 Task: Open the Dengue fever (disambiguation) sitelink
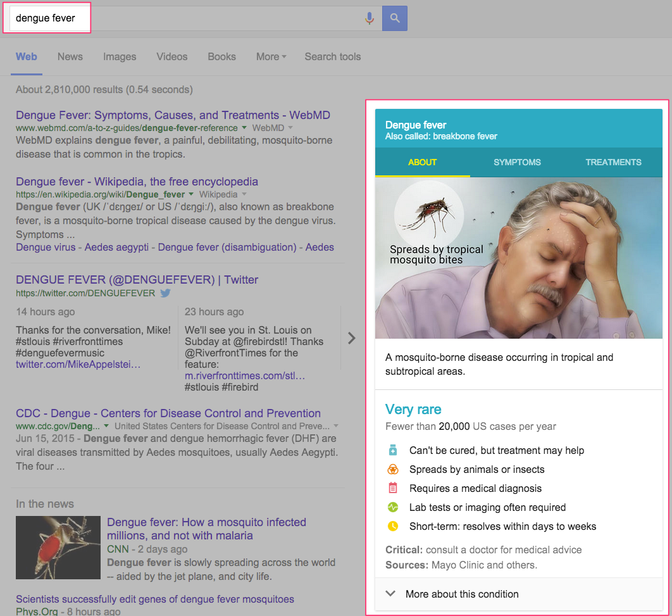(x=227, y=248)
